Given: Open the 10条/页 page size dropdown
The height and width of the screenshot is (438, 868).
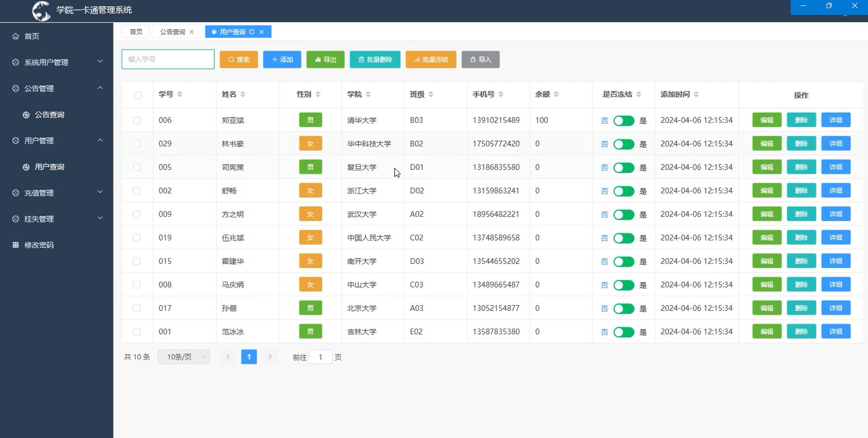Looking at the screenshot, I should (184, 357).
